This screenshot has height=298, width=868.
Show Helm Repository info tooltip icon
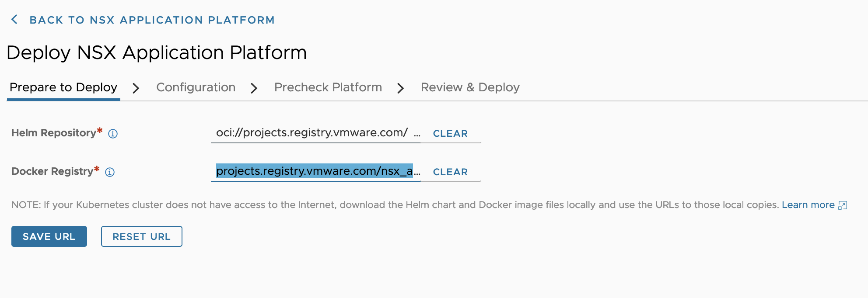click(113, 134)
